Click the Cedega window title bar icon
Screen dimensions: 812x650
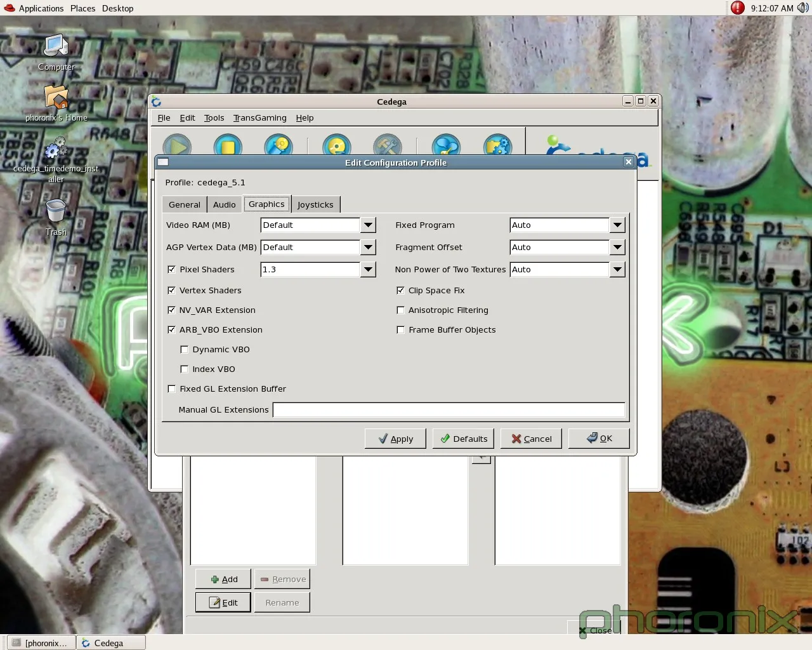157,102
